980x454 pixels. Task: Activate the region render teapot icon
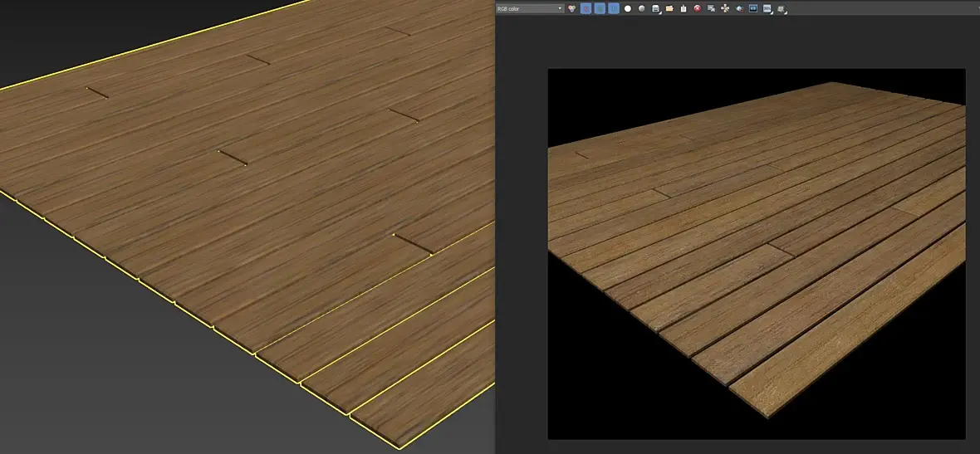click(x=739, y=8)
